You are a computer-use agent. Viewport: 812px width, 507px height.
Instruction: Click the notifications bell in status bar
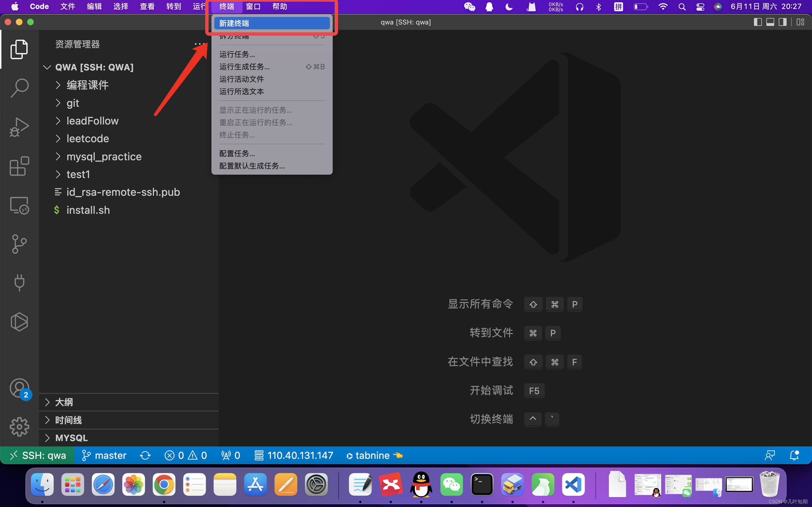794,455
